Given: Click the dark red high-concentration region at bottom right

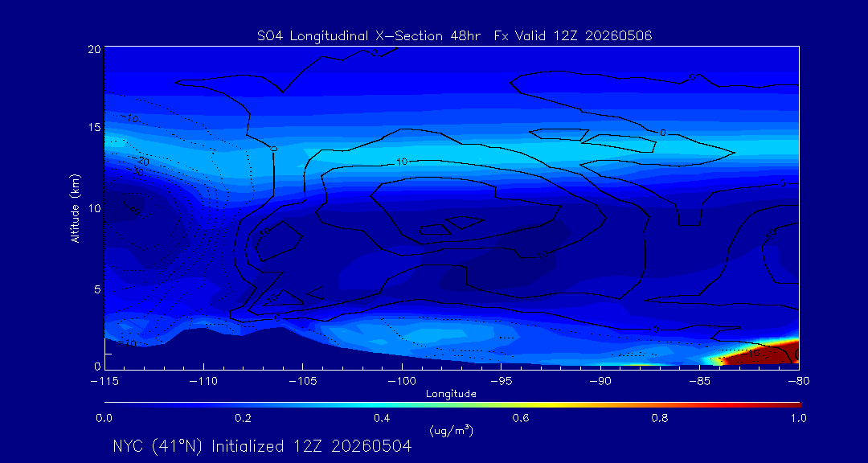Looking at the screenshot, I should (x=761, y=354).
